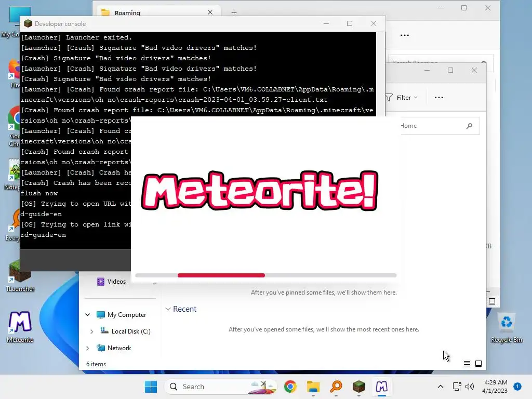Switch to the details view layout
Screen dimensions: 532x399
coord(467,364)
